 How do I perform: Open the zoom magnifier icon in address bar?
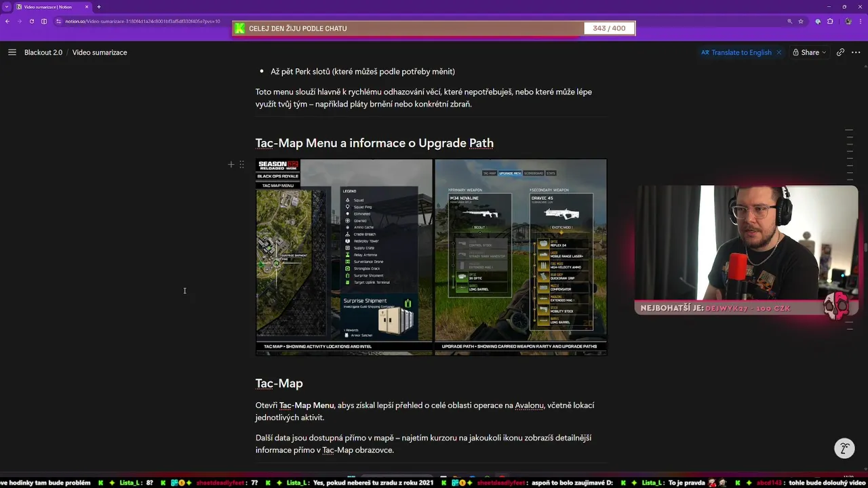point(789,21)
